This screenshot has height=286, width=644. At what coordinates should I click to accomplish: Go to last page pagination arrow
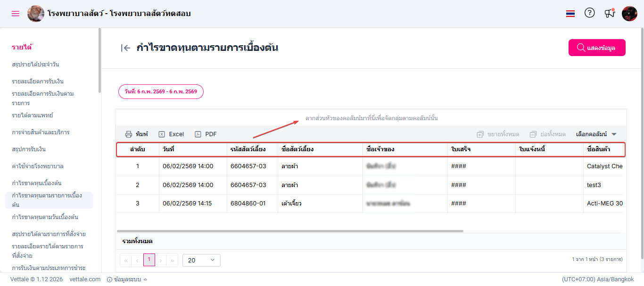click(172, 260)
